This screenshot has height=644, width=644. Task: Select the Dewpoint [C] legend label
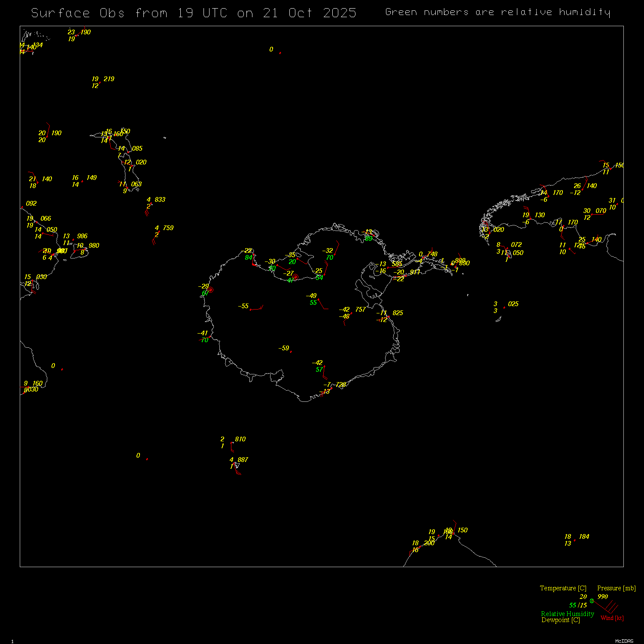560,620
